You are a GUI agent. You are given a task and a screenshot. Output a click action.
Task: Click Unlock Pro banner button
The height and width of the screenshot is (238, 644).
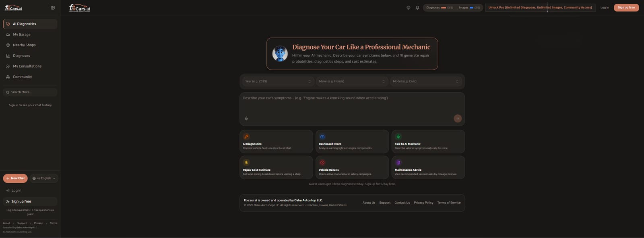(x=540, y=8)
